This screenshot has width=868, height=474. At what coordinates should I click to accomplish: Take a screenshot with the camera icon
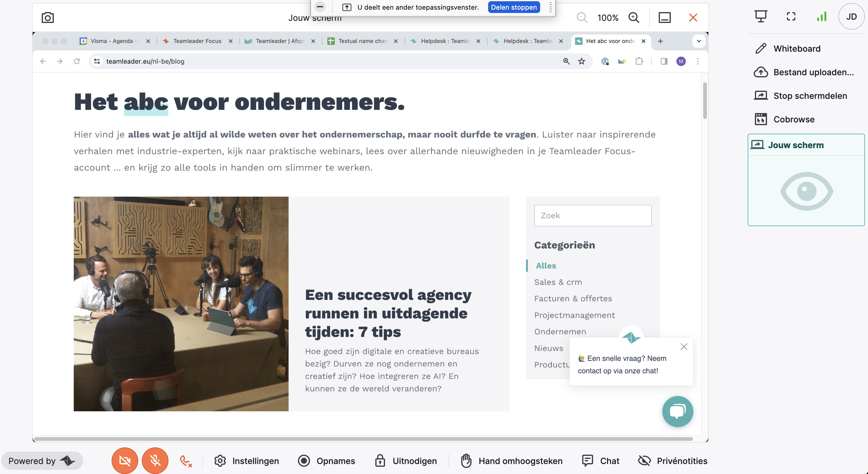click(47, 18)
